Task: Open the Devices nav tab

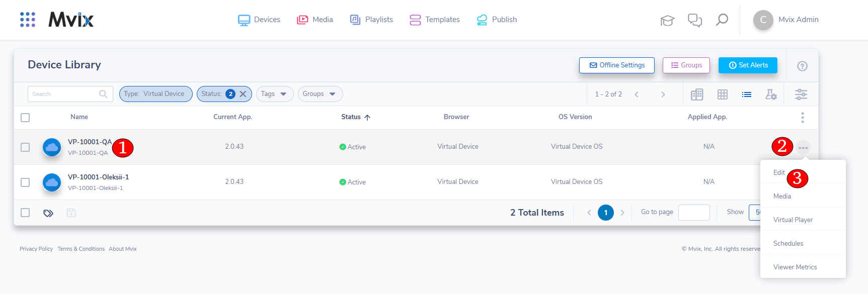Action: click(259, 20)
